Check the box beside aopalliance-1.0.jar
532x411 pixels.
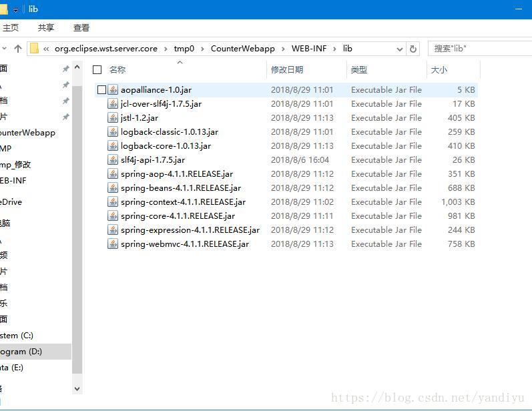click(x=101, y=90)
